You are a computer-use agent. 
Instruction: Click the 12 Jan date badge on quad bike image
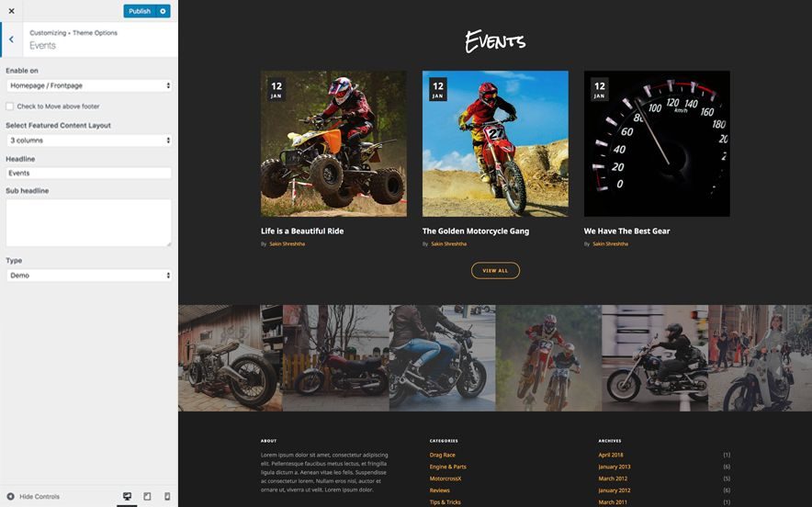click(276, 89)
